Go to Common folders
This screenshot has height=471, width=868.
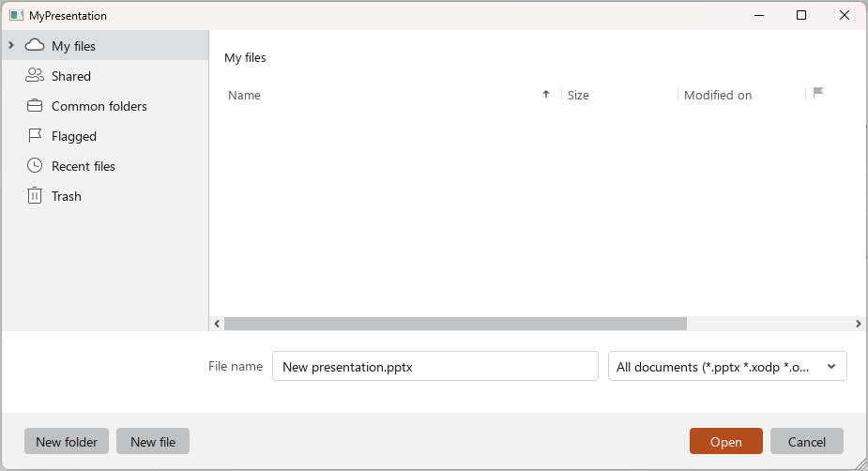coord(105,106)
